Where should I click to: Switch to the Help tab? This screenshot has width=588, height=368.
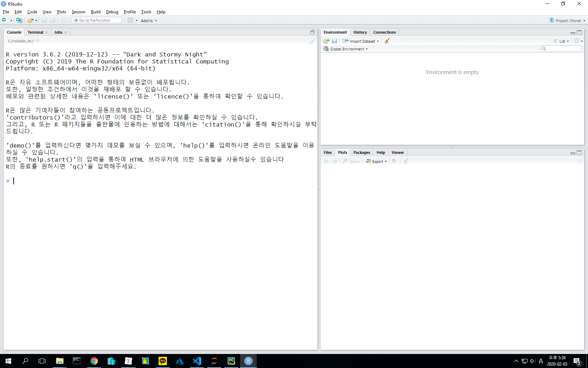381,152
